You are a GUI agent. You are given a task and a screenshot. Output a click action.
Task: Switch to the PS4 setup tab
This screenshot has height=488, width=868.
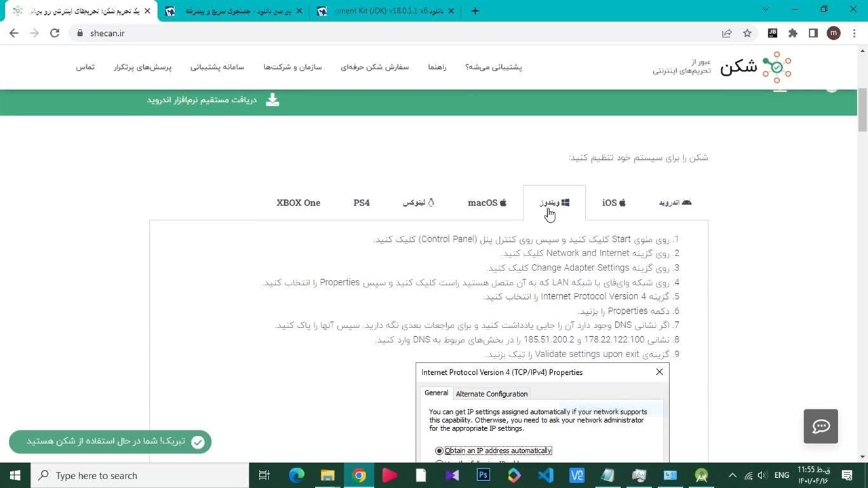point(361,203)
